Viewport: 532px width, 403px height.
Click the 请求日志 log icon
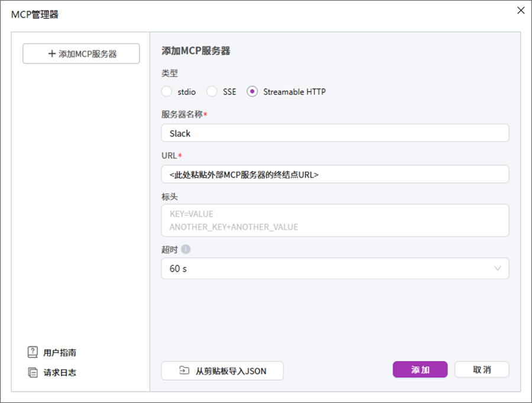tap(33, 372)
